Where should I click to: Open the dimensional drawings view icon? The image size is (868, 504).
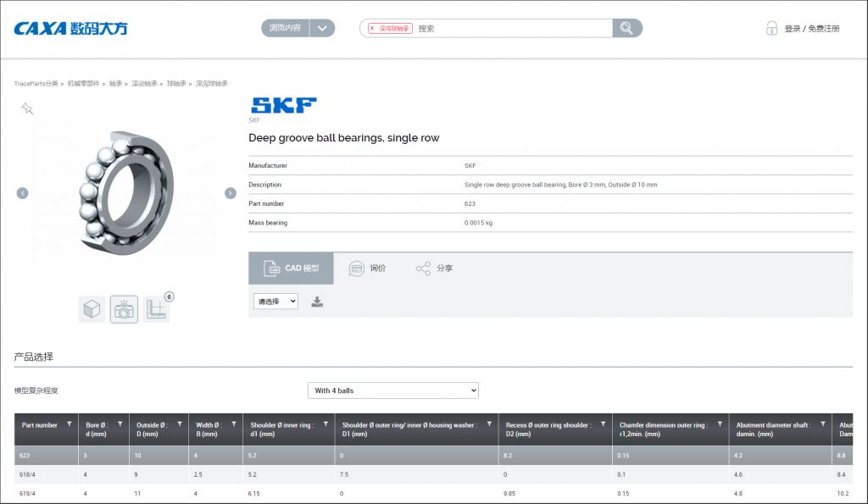pos(156,309)
